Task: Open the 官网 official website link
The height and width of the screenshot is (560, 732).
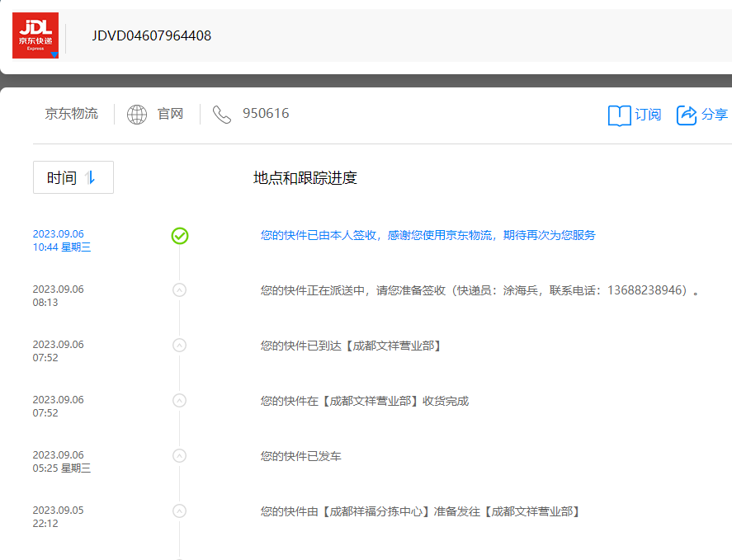Action: click(x=170, y=114)
